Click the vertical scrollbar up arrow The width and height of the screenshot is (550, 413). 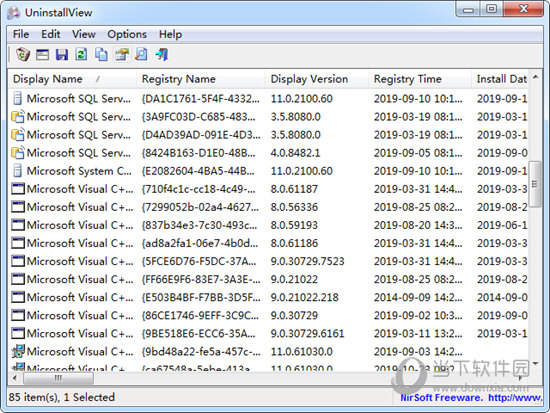click(535, 76)
